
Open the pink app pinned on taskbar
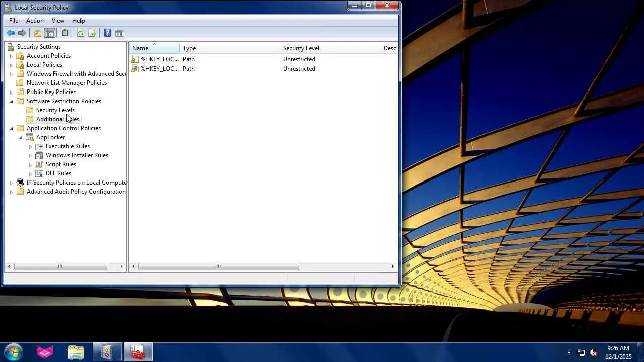[45, 352]
